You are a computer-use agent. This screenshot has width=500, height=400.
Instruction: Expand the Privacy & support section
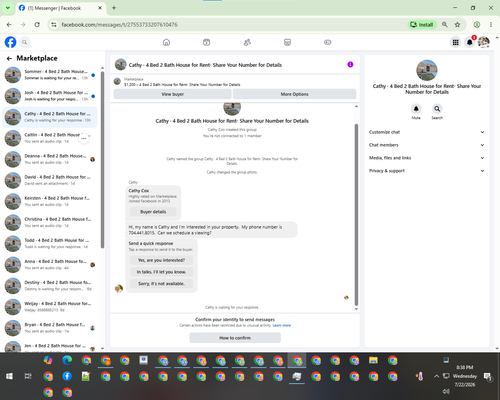pos(427,171)
